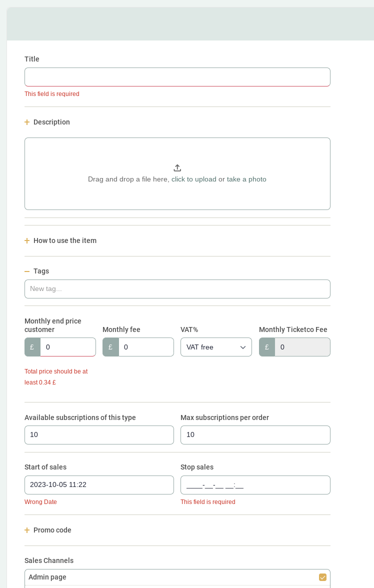Expand the Promo code section
The height and width of the screenshot is (588, 374).
[x=52, y=530]
